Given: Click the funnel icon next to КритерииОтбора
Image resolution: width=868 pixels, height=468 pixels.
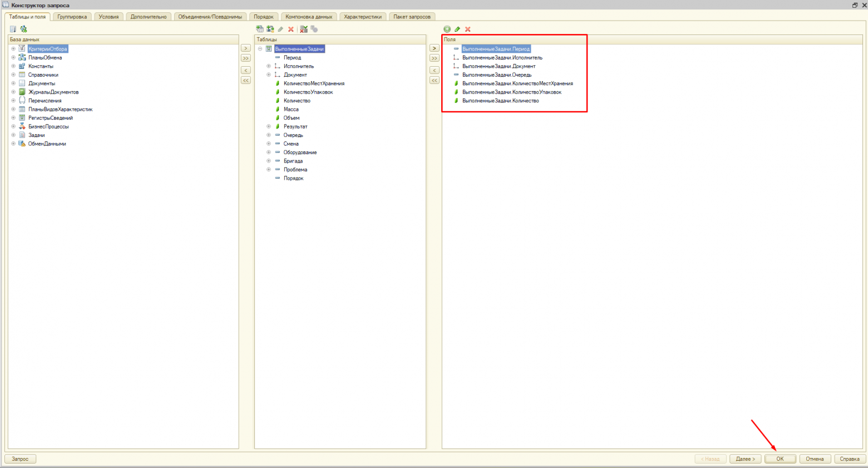Looking at the screenshot, I should click(22, 49).
